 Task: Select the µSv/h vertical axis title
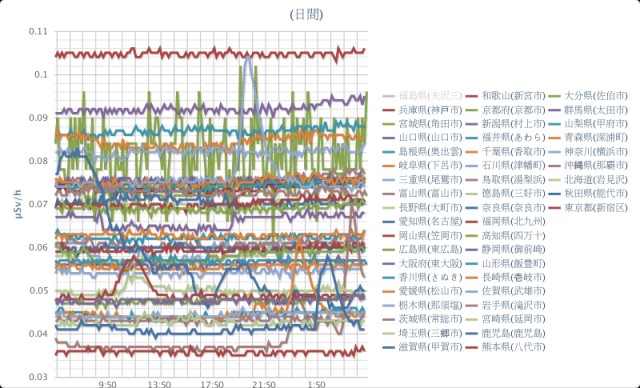19,203
